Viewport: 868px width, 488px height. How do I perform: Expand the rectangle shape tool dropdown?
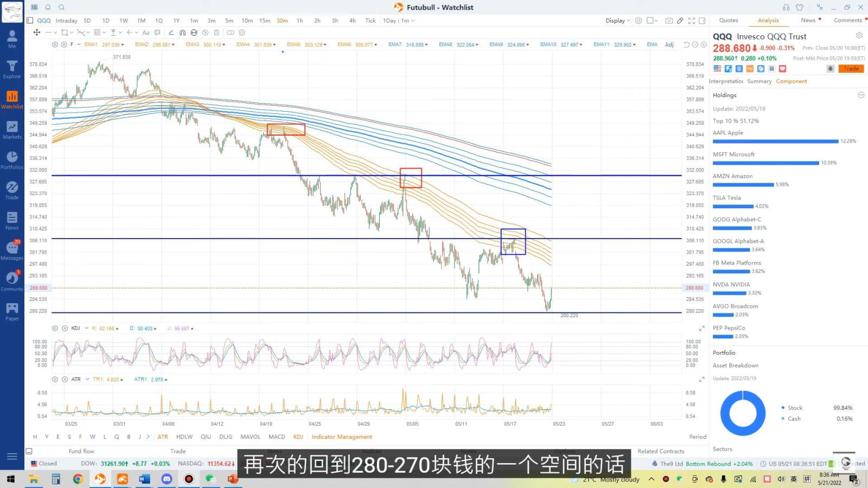72,33
